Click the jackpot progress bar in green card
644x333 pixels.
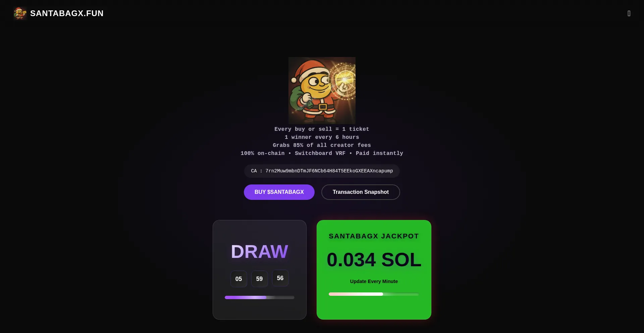[374, 294]
